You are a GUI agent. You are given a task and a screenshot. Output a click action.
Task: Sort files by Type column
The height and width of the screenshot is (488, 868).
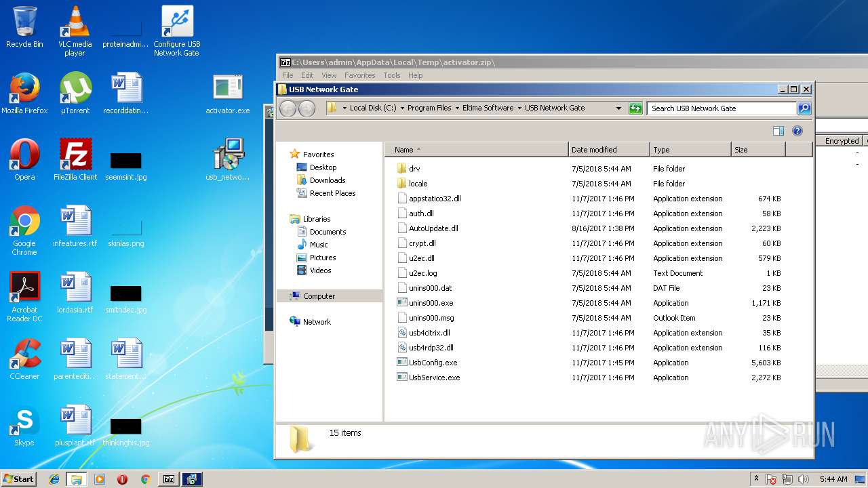point(690,150)
